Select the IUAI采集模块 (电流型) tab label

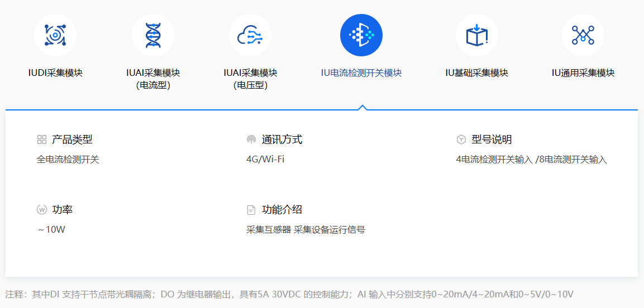(153, 79)
